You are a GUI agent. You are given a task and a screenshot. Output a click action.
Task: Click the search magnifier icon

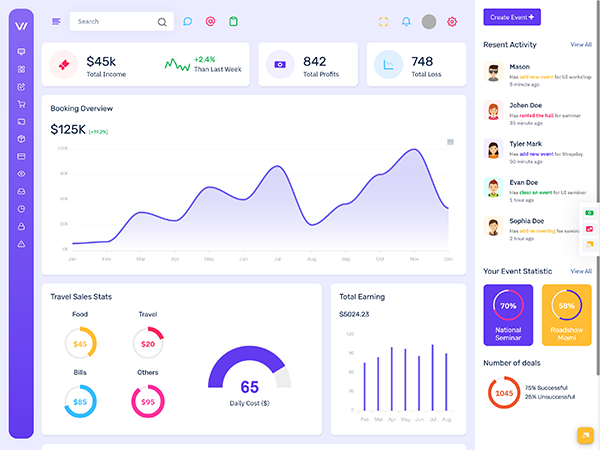162,21
